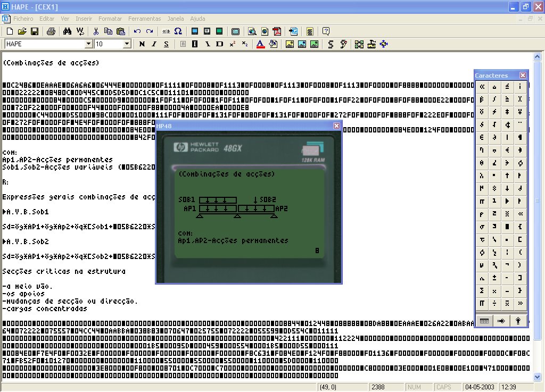Open the Janela menu
The height and width of the screenshot is (392, 545).
click(x=176, y=19)
